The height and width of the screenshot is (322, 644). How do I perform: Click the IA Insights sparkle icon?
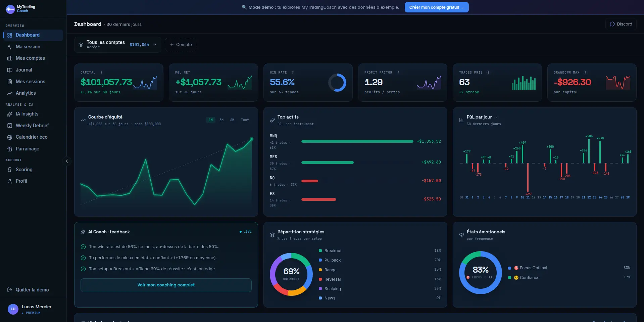coord(10,114)
